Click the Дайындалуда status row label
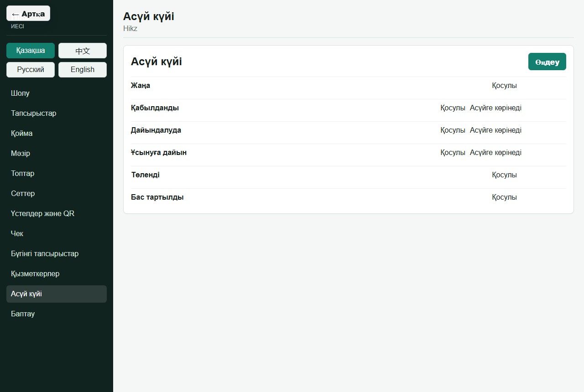584x392 pixels. tap(156, 130)
